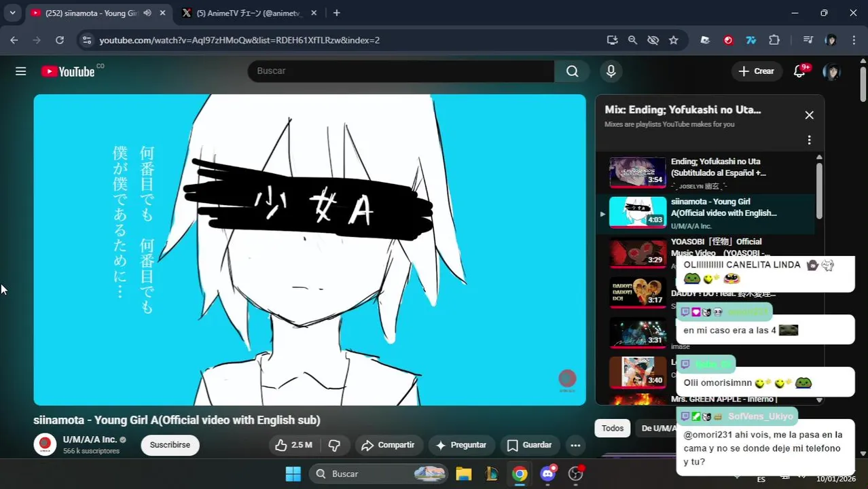
Task: Click the YouTube search input field
Action: tap(401, 71)
